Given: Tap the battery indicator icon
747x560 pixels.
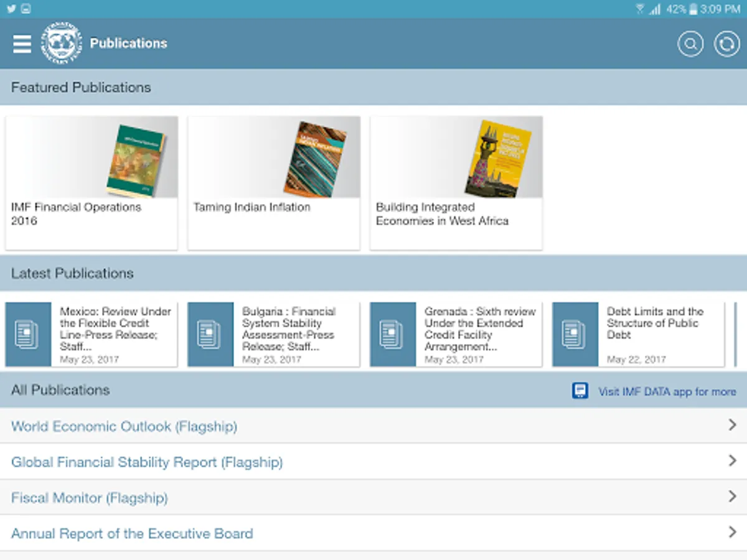Looking at the screenshot, I should click(693, 9).
